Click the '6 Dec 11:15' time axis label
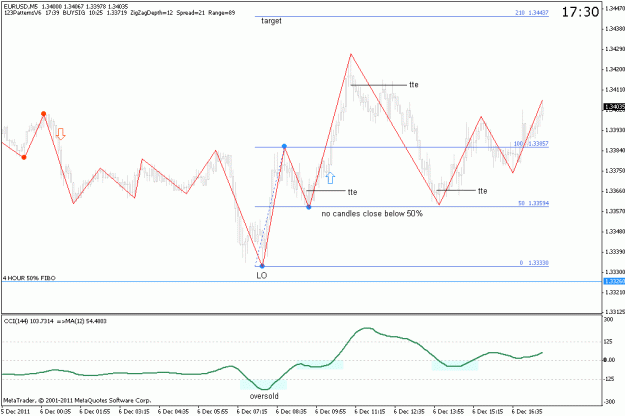The height and width of the screenshot is (416, 625). coord(370,411)
